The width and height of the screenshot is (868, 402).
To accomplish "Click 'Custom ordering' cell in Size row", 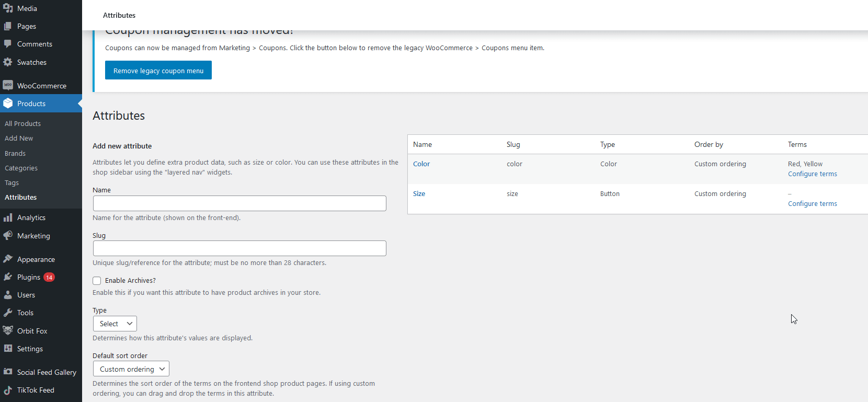I will (x=720, y=193).
